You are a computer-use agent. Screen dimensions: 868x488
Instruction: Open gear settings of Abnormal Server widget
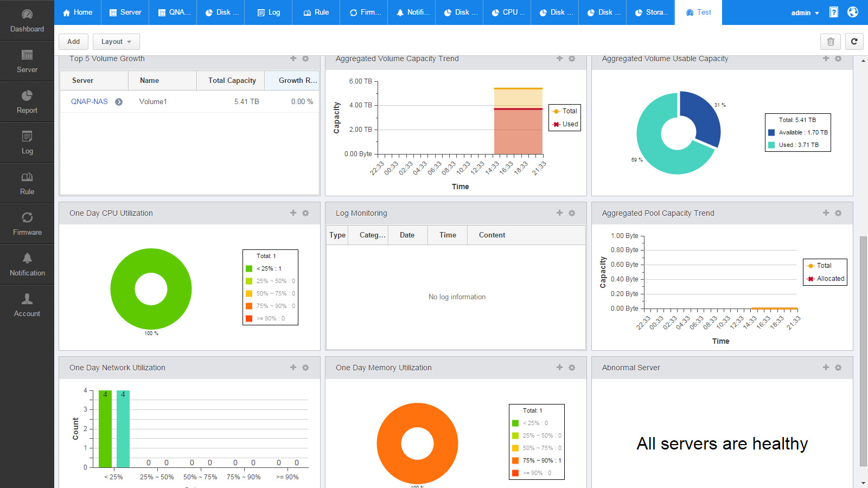click(x=838, y=368)
